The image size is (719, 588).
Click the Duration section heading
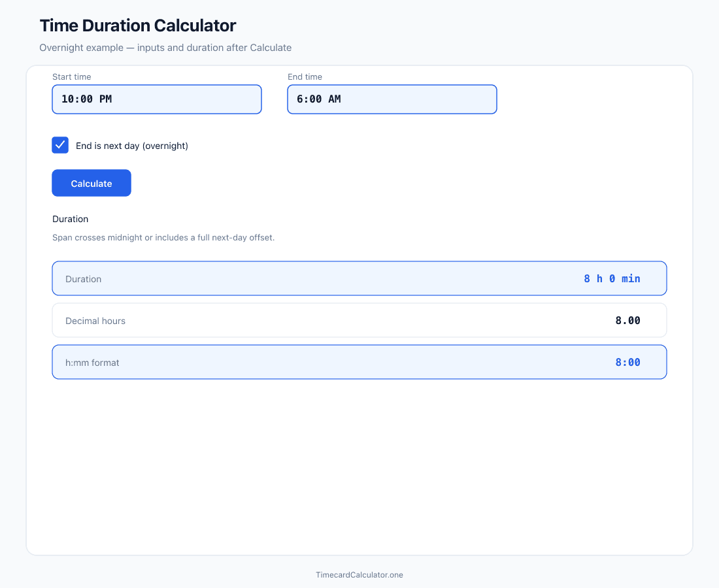pyautogui.click(x=70, y=219)
